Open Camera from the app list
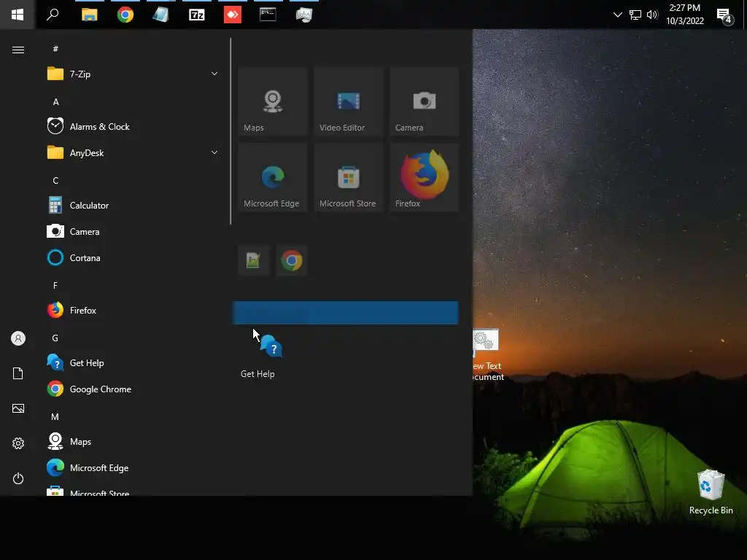 tap(132, 231)
